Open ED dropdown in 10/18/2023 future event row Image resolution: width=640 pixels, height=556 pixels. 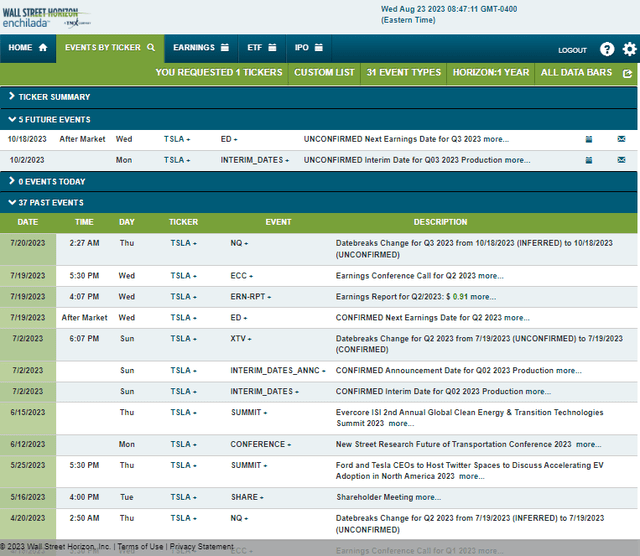point(229,139)
